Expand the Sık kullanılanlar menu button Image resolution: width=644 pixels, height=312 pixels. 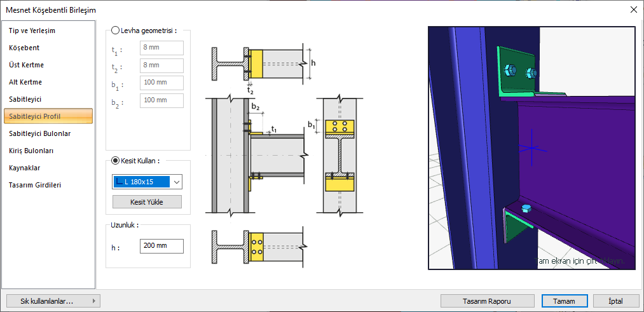coord(52,301)
